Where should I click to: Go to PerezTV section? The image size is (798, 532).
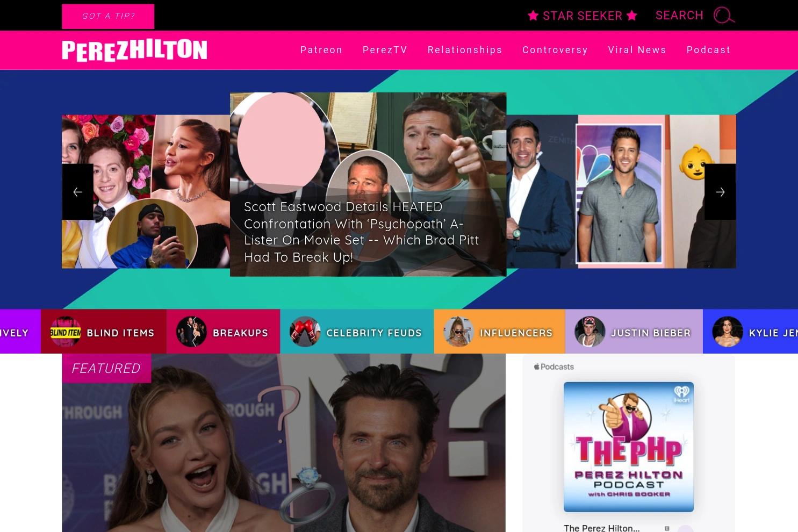(x=385, y=50)
